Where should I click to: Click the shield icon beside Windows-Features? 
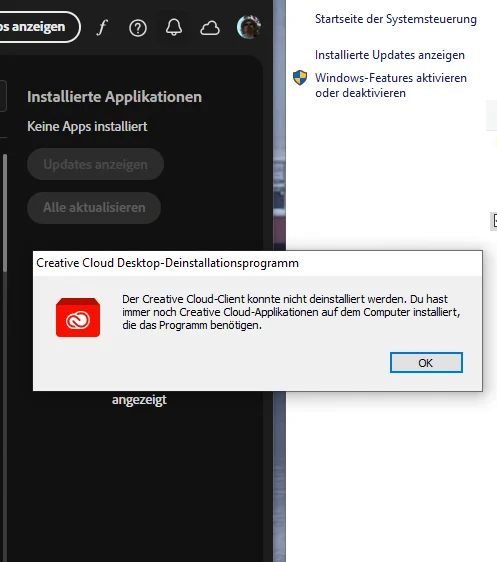300,77
